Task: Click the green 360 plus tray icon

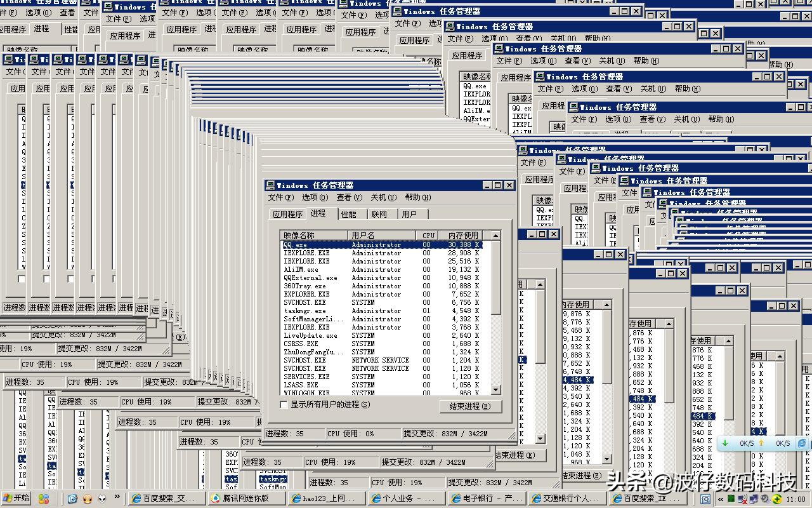Action: click(x=776, y=499)
